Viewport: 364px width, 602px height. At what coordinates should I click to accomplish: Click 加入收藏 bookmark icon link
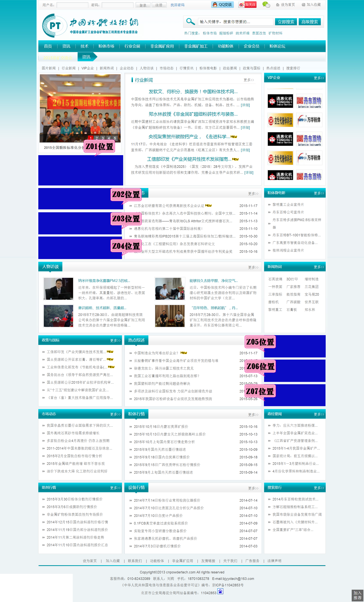pyautogui.click(x=311, y=5)
